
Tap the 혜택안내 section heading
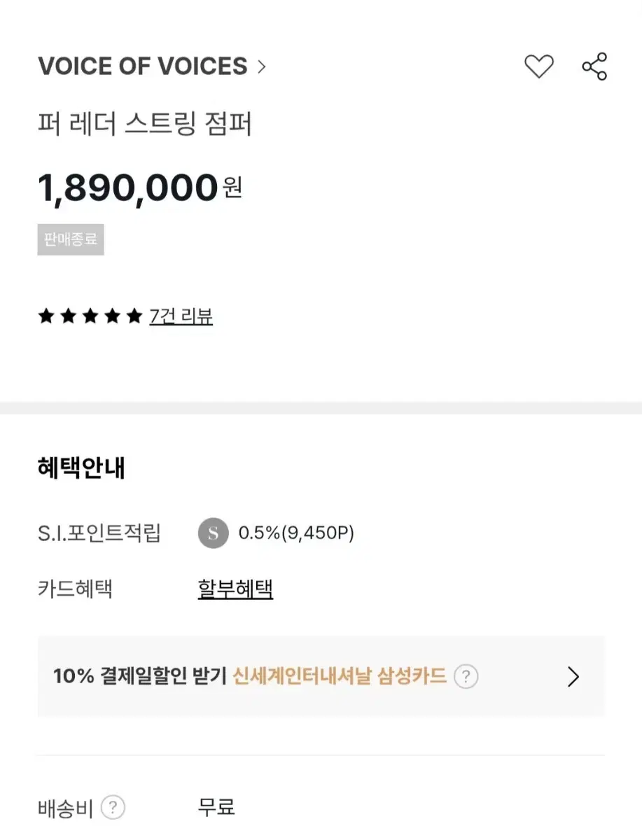click(81, 468)
